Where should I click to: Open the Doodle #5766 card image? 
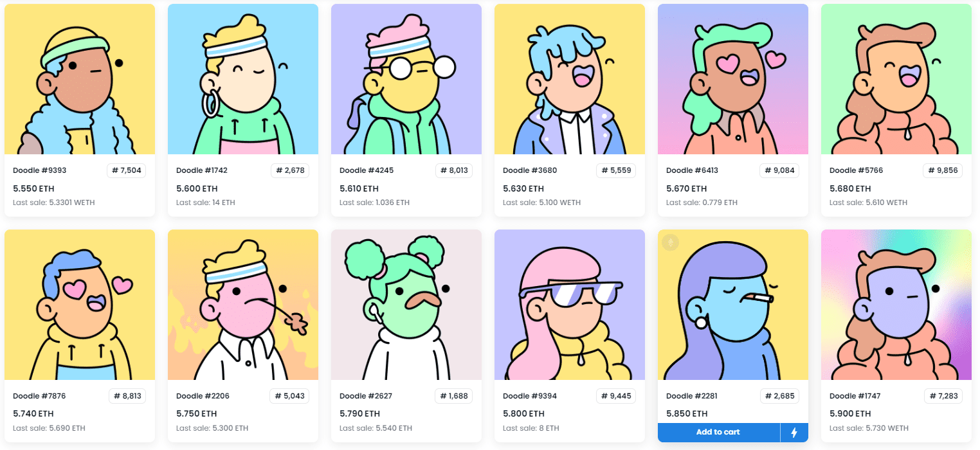click(x=896, y=79)
